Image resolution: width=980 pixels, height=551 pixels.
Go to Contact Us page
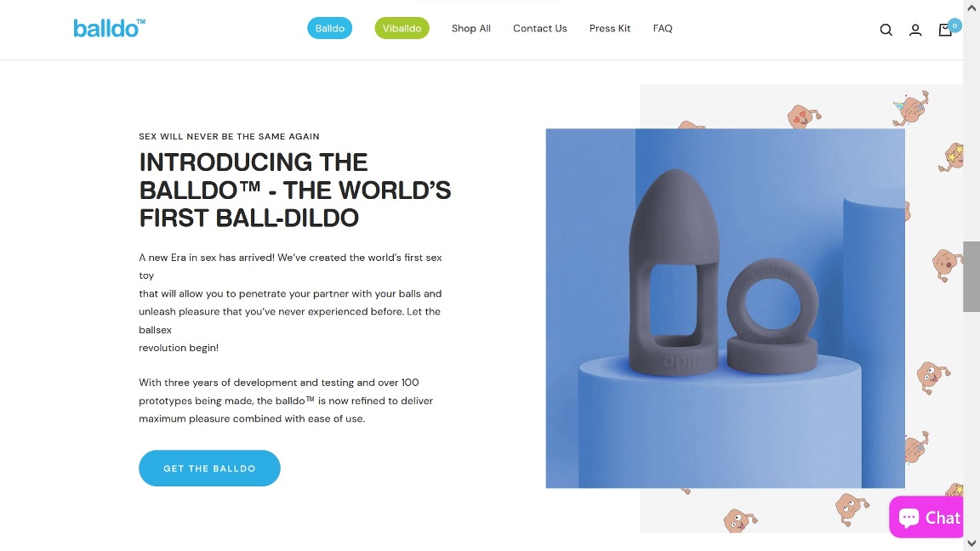(x=540, y=28)
